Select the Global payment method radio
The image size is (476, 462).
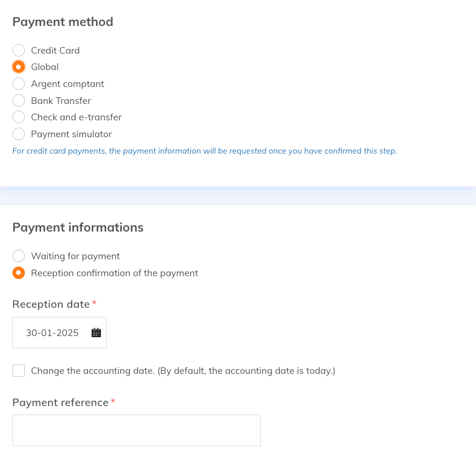click(x=19, y=67)
